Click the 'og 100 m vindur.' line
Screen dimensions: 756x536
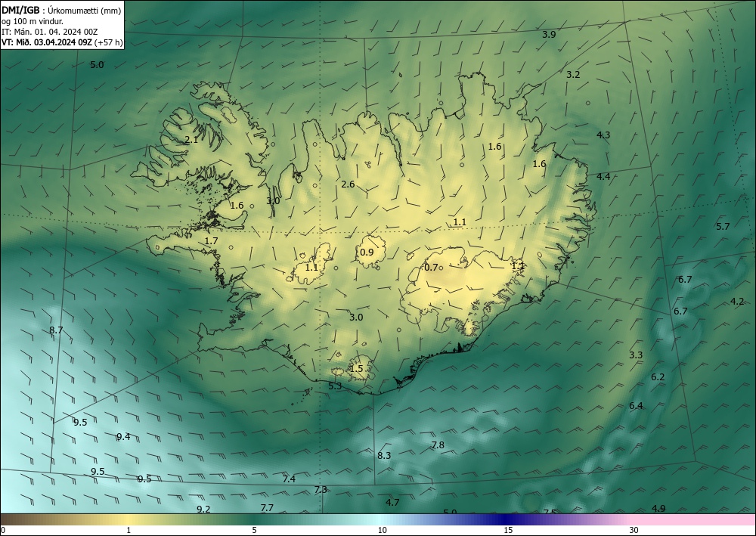[x=33, y=21]
